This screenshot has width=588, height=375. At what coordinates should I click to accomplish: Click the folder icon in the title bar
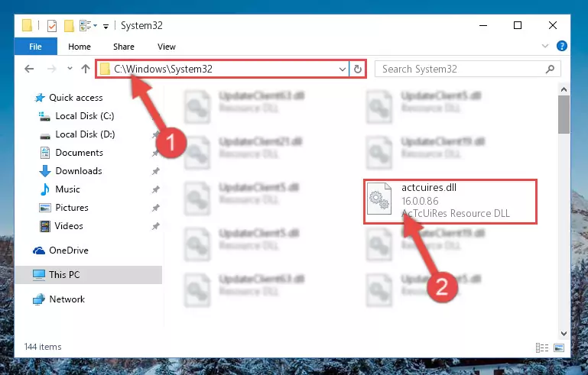27,25
